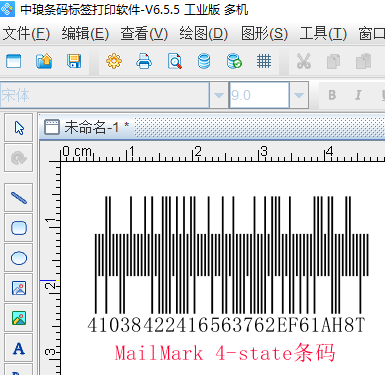Click the new label document icon
Viewport: 385px width, 375px height.
(13, 61)
